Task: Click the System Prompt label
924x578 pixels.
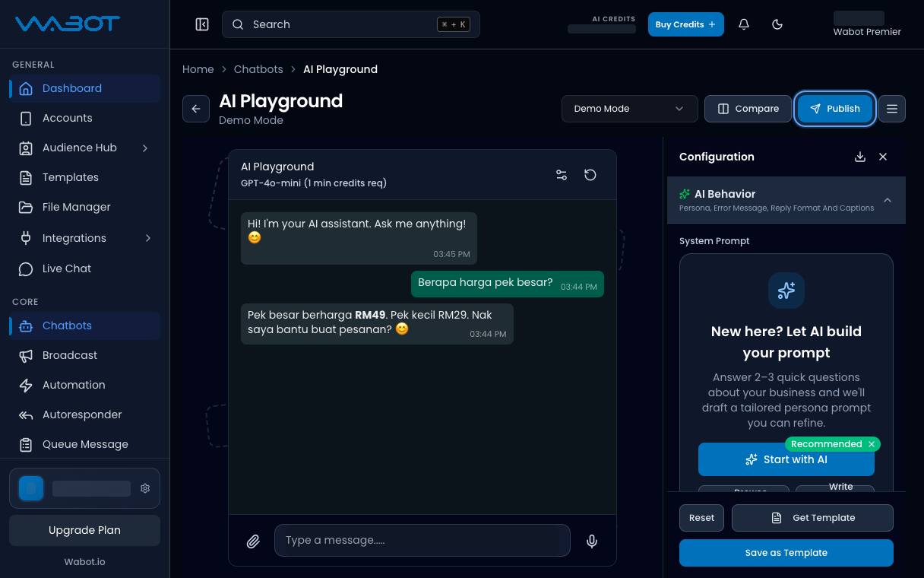Action: [x=714, y=241]
